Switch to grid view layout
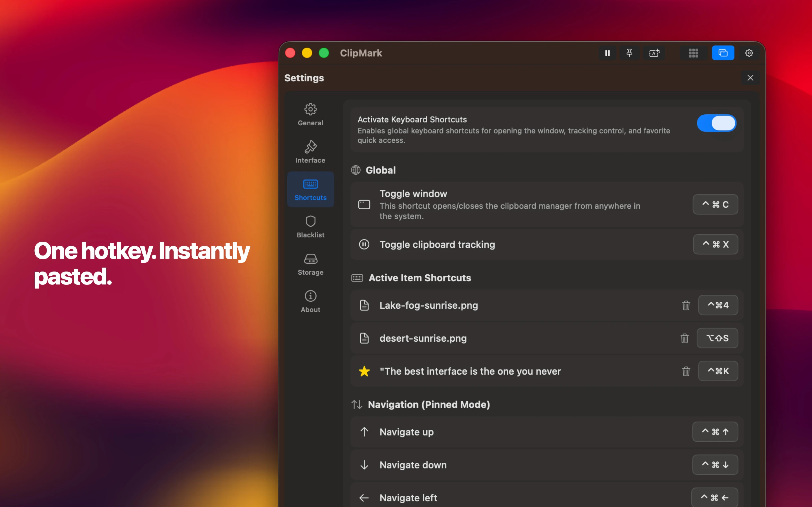812x507 pixels. click(693, 53)
